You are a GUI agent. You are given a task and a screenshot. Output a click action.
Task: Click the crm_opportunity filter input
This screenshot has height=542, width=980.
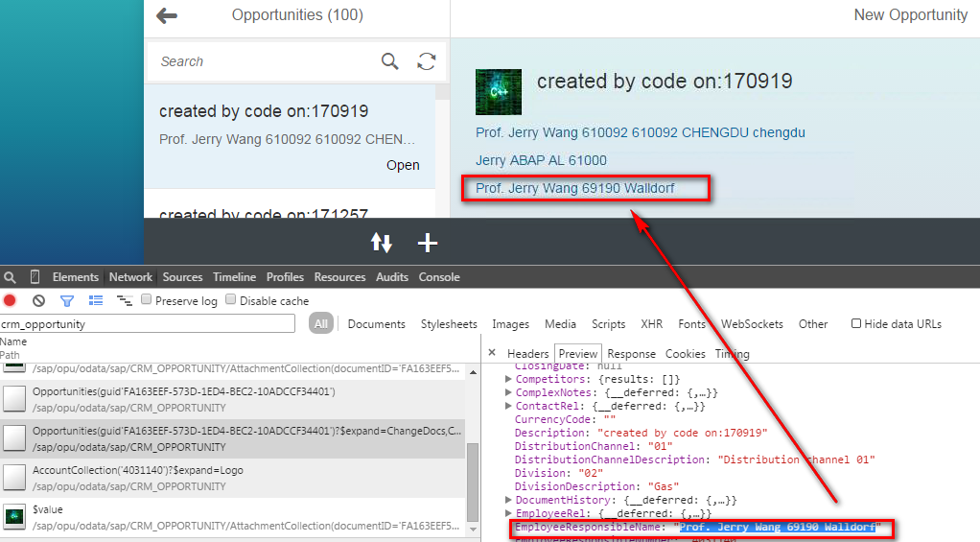coord(147,324)
